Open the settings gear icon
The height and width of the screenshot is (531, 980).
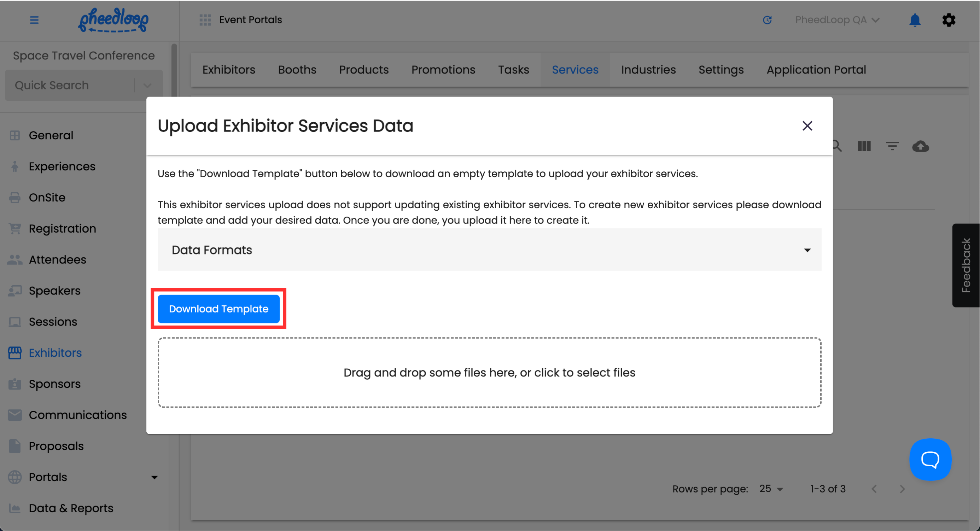click(x=949, y=20)
